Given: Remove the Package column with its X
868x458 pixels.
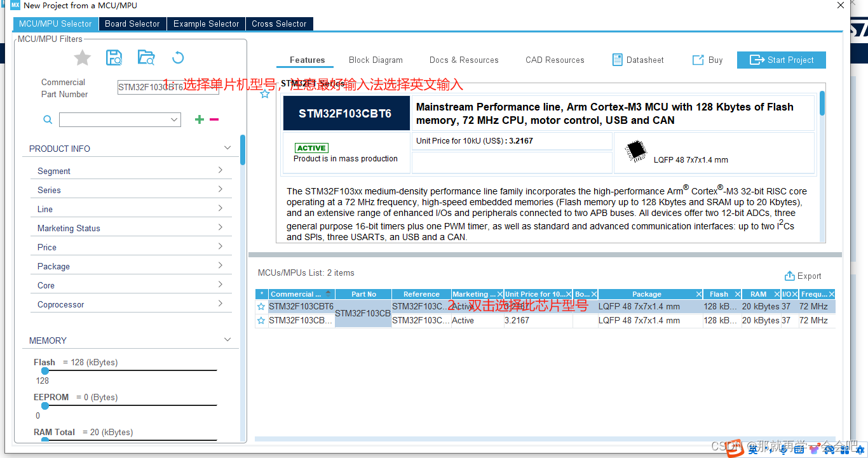Looking at the screenshot, I should 699,294.
